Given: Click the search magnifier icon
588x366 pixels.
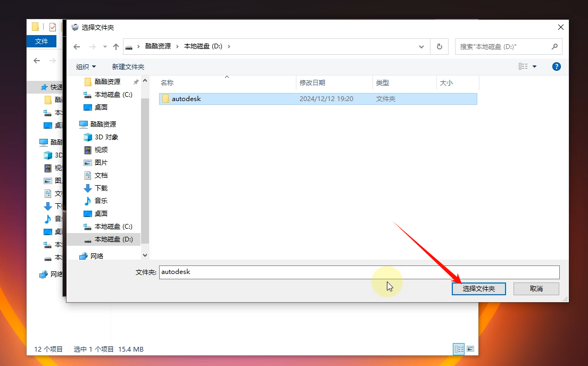Looking at the screenshot, I should pyautogui.click(x=554, y=47).
